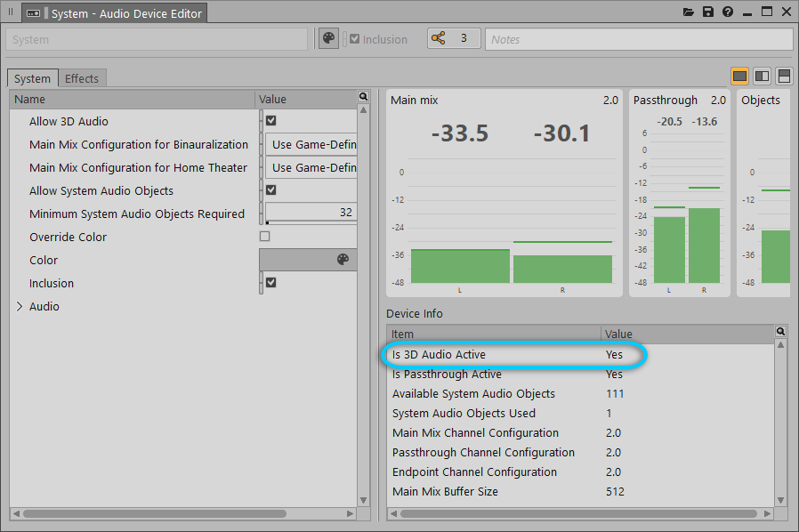Click search icon in property list header

[363, 97]
